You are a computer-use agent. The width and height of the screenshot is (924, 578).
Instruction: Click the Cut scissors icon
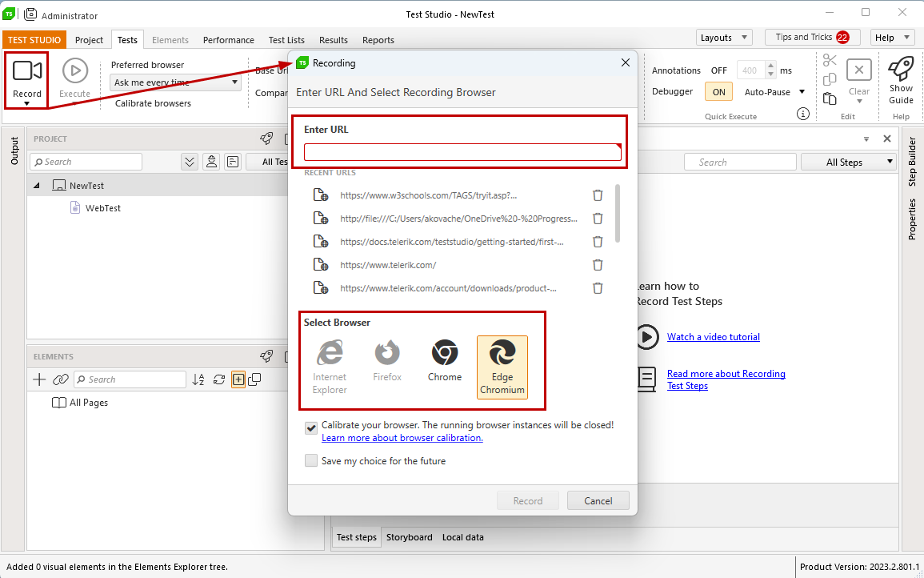tap(830, 60)
